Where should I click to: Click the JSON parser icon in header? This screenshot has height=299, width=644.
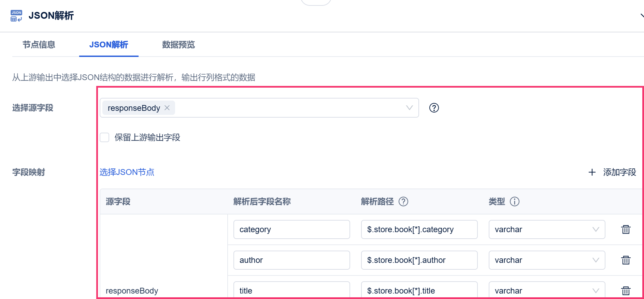point(16,16)
